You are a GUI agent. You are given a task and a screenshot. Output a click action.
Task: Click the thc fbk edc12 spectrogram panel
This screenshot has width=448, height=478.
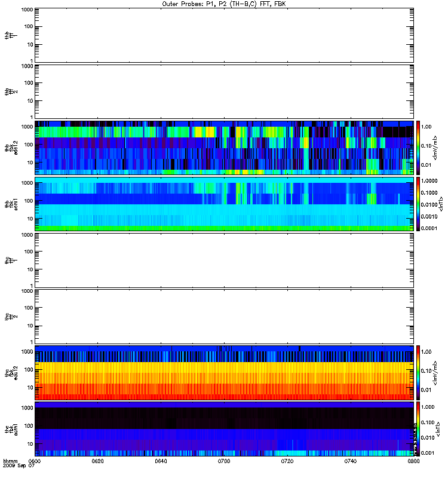(x=224, y=373)
